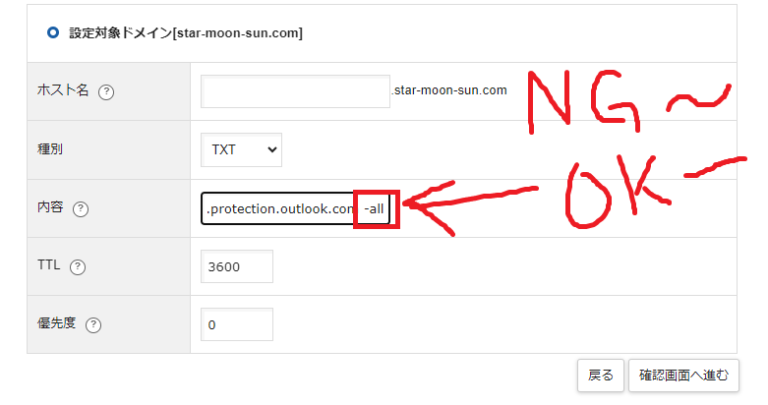
Task: Click the ホスト名 row label
Action: click(x=62, y=91)
